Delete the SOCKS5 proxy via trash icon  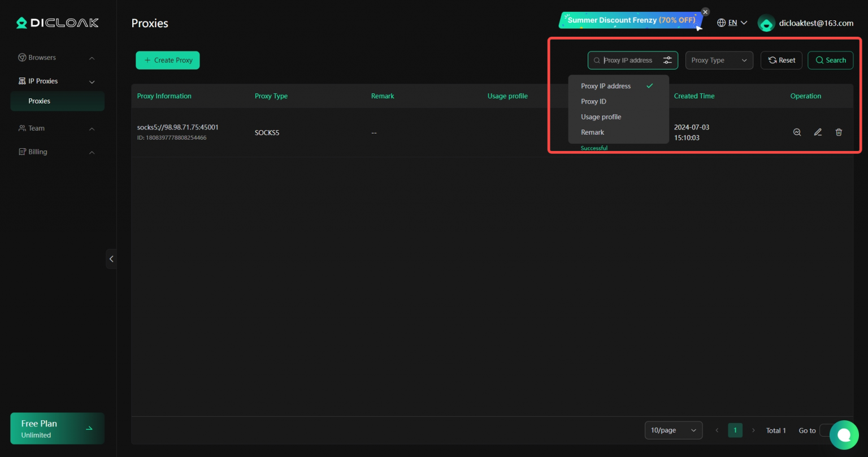[x=839, y=132]
